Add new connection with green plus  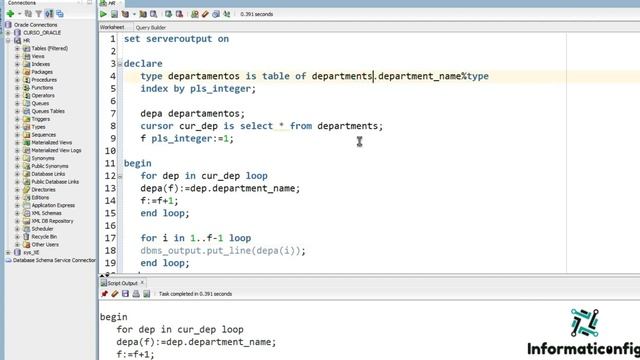(11, 14)
